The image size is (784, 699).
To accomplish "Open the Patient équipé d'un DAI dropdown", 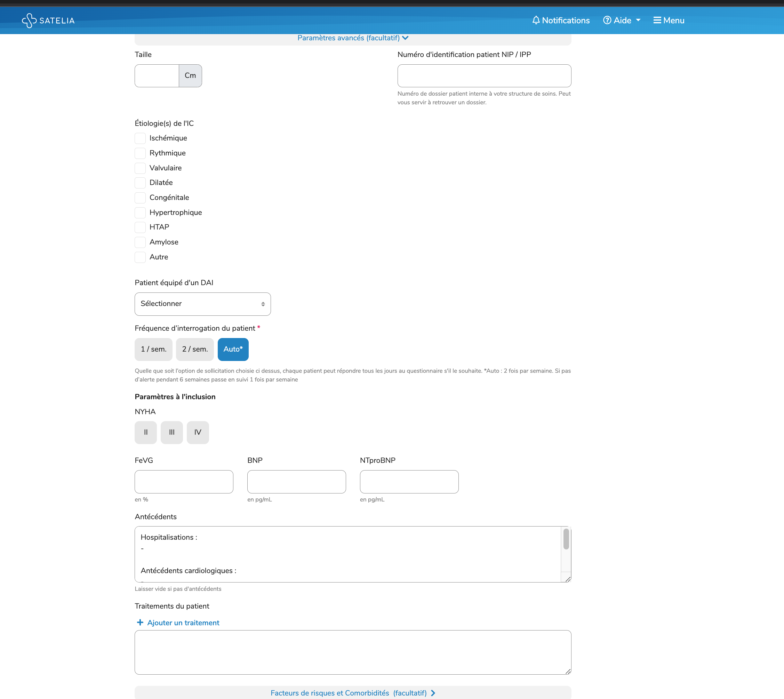I will tap(202, 304).
